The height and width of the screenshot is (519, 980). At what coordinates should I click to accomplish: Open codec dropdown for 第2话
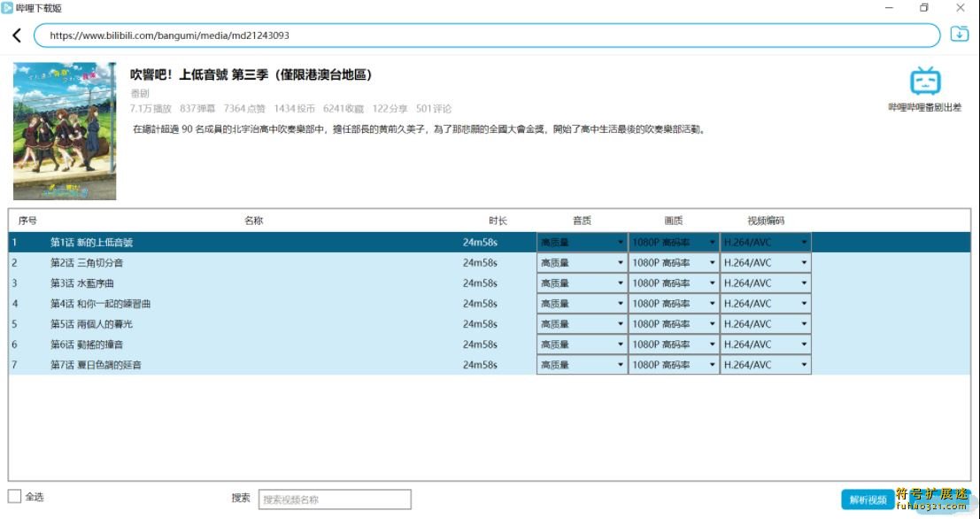(x=766, y=263)
